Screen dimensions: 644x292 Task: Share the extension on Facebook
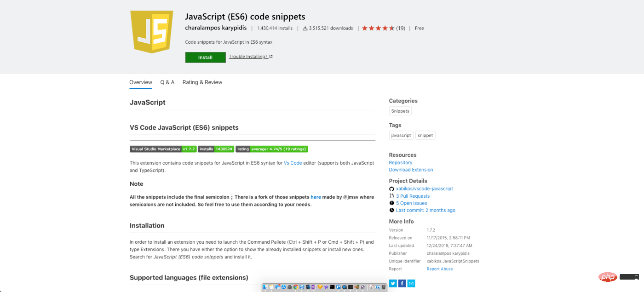pyautogui.click(x=402, y=283)
